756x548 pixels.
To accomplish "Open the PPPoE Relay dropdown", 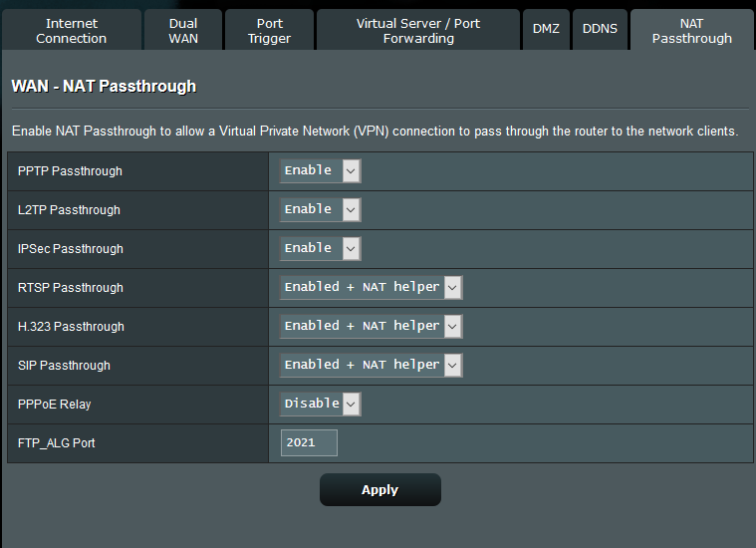I will [320, 404].
